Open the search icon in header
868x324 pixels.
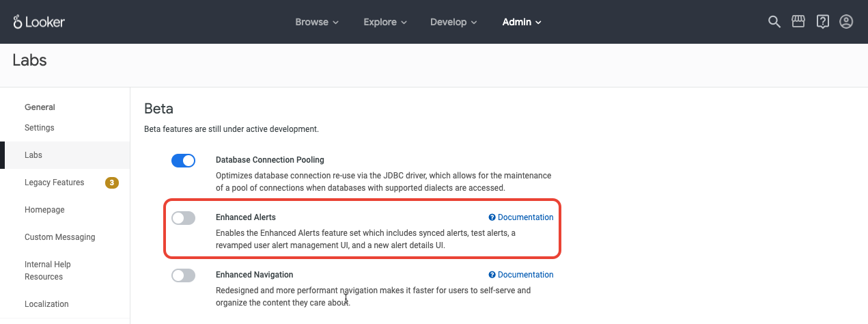(x=774, y=22)
